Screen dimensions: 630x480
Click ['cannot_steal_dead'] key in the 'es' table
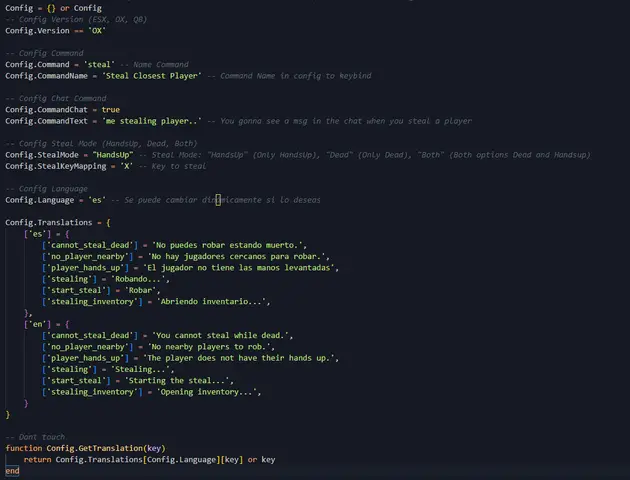click(x=90, y=245)
